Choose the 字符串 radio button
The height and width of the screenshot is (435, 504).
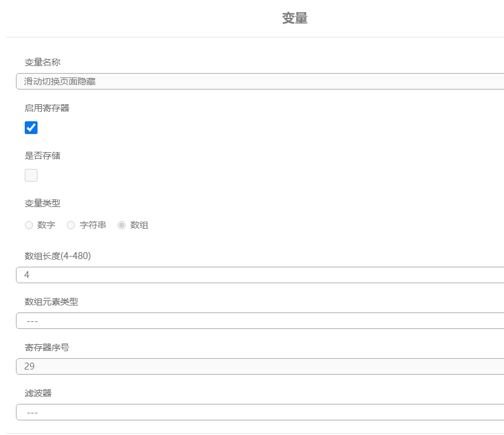tap(71, 225)
